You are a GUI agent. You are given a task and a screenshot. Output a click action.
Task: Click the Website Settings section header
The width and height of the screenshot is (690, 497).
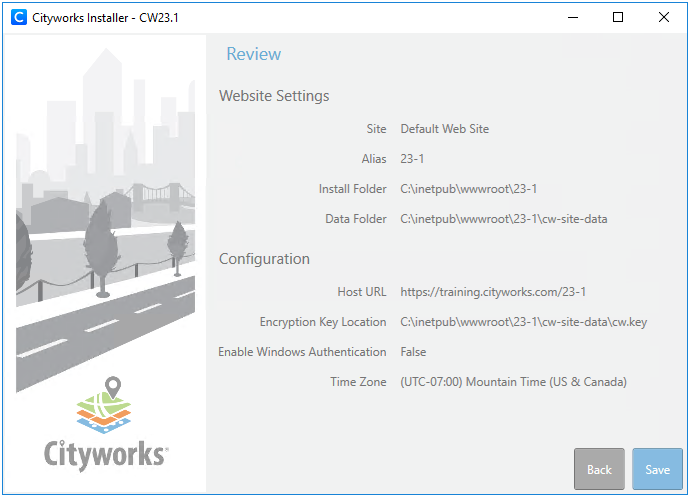(x=274, y=96)
